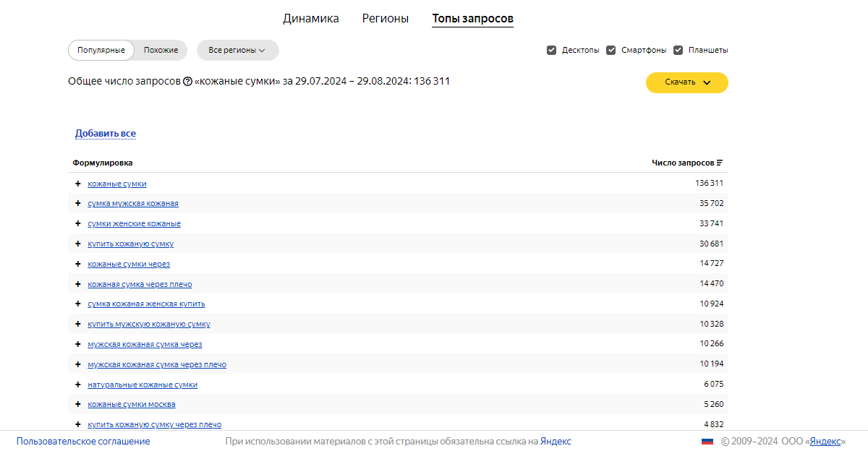Click sort icon by 'Число запросов'
The image size is (868, 451).
(720, 163)
